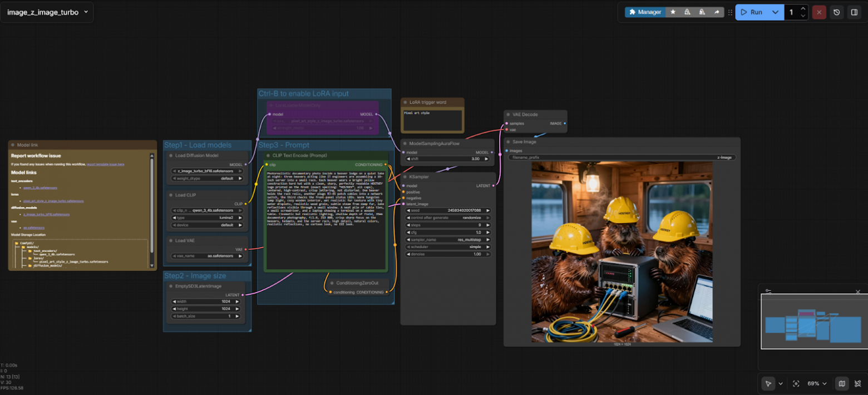Toggle the right side panel icon
This screenshot has width=868, height=395.
(x=854, y=12)
